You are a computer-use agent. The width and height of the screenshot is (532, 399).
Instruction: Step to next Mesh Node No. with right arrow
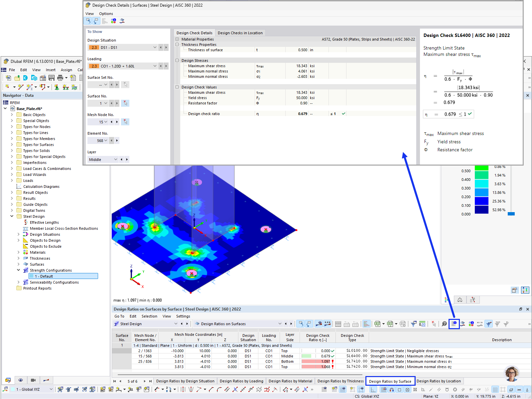pos(117,122)
